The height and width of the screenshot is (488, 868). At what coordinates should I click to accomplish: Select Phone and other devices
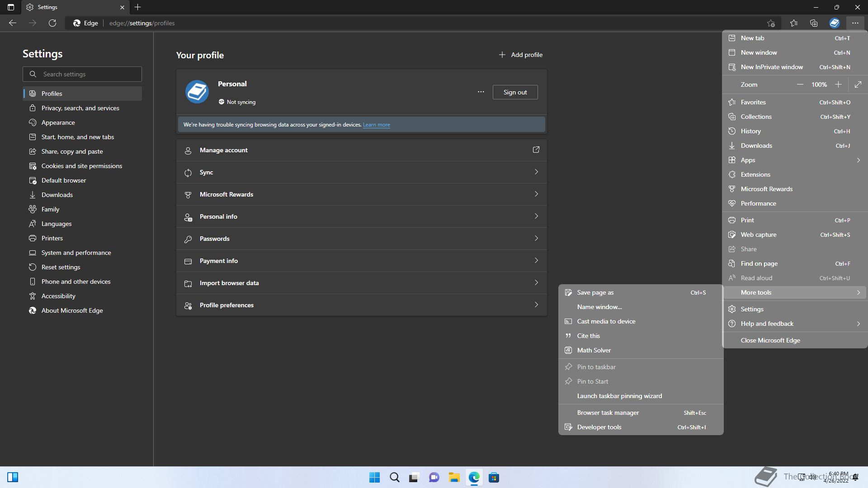point(82,282)
